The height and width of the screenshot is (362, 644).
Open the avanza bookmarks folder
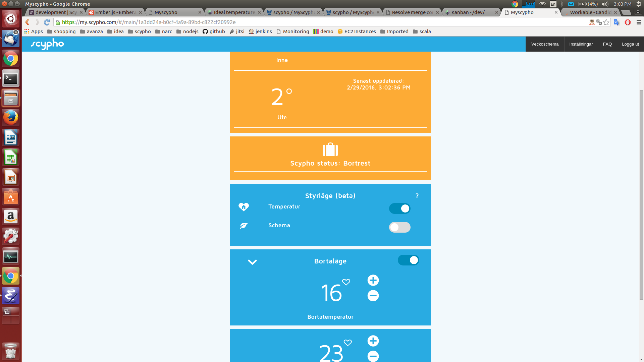coord(92,32)
